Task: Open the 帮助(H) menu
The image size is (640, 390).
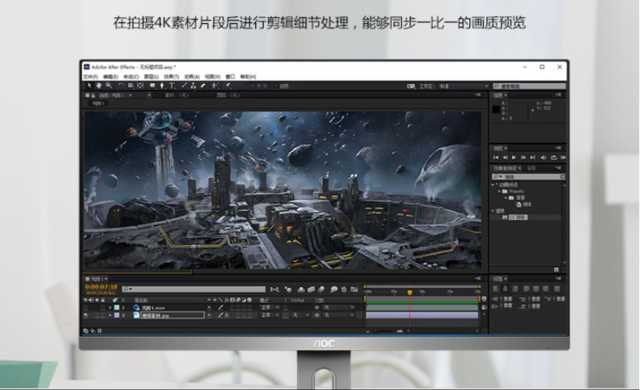Action: (x=248, y=77)
